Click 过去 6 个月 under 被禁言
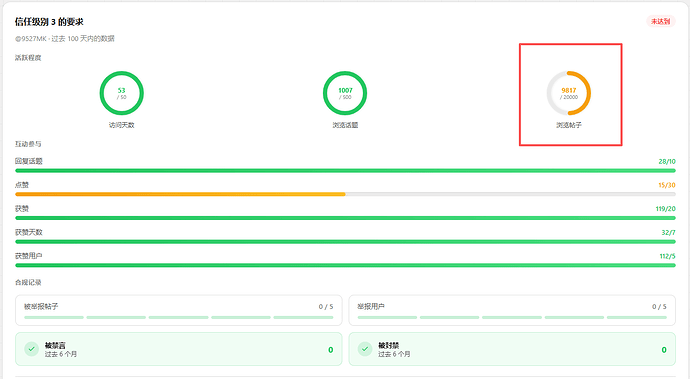 pyautogui.click(x=61, y=354)
